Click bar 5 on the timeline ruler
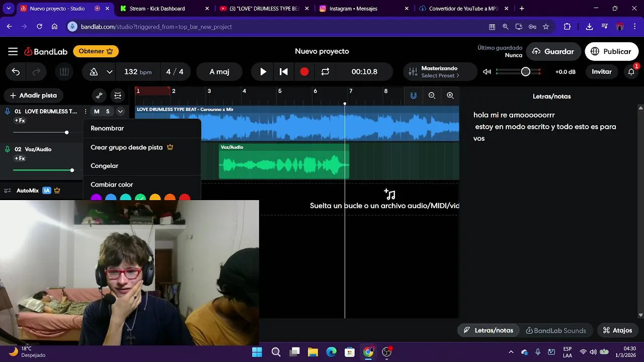 click(x=280, y=91)
